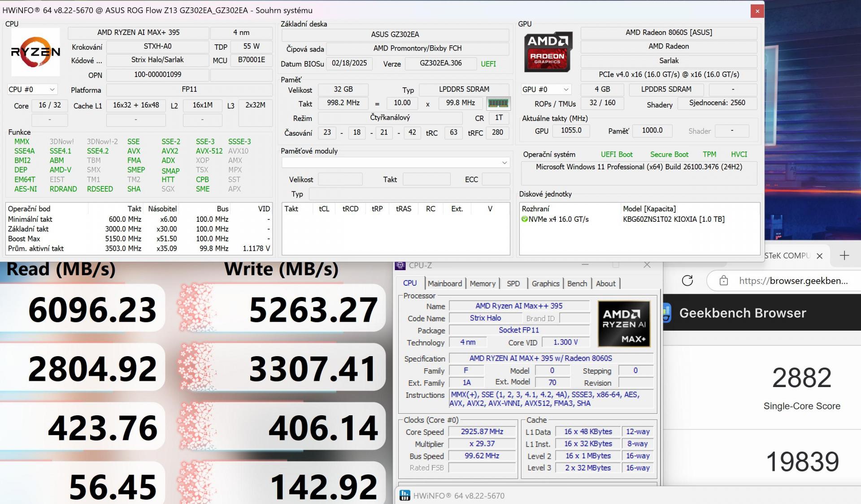Click the HWiNFO taskbar preview icon
Viewport: 861px width, 504px height.
click(x=404, y=495)
